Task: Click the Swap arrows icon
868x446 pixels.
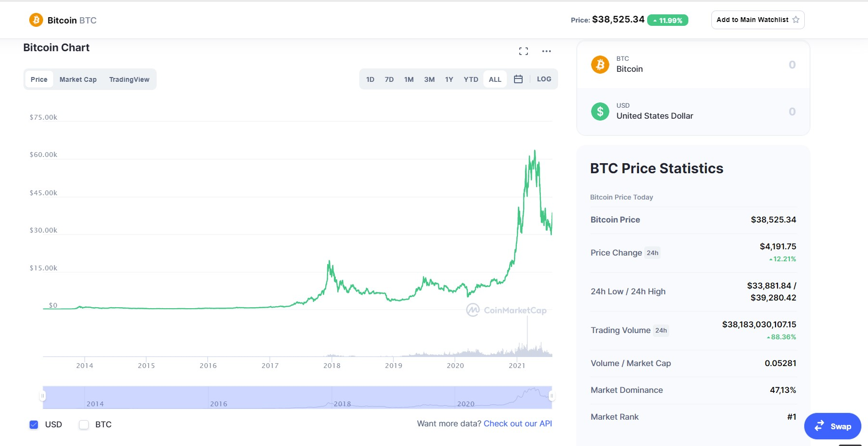Action: [x=820, y=425]
